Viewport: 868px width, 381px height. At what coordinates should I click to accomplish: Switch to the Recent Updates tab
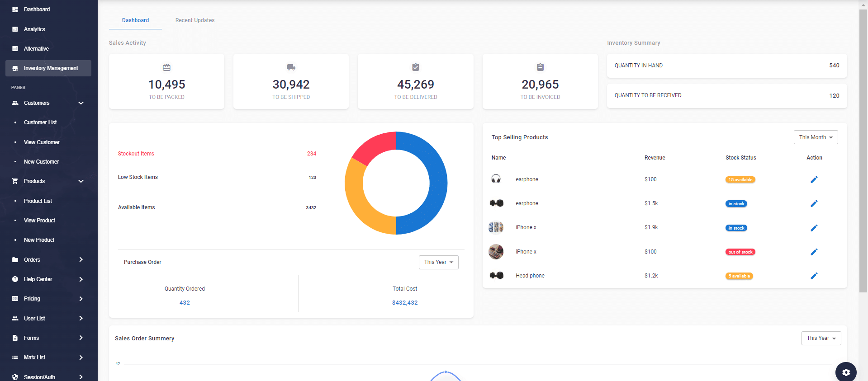click(195, 20)
